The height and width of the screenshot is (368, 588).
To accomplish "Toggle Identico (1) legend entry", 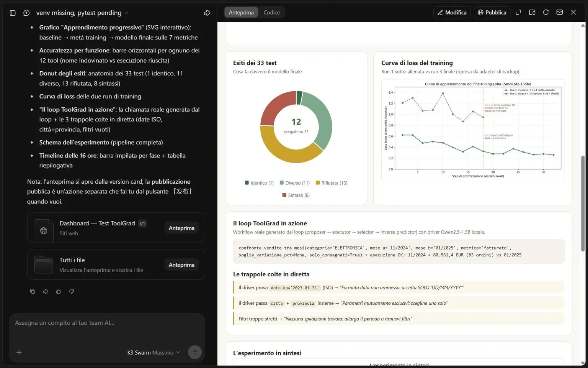I will (x=259, y=183).
